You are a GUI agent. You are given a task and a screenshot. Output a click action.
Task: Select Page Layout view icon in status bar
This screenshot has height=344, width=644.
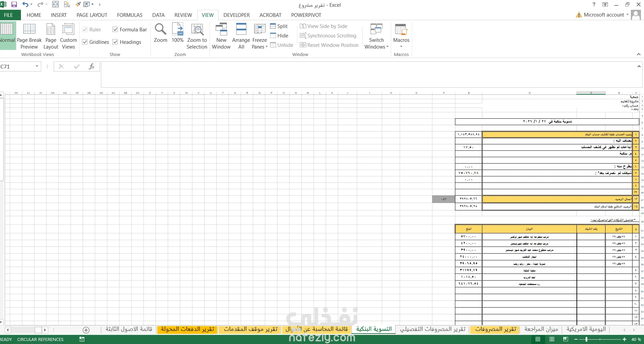tap(552, 339)
